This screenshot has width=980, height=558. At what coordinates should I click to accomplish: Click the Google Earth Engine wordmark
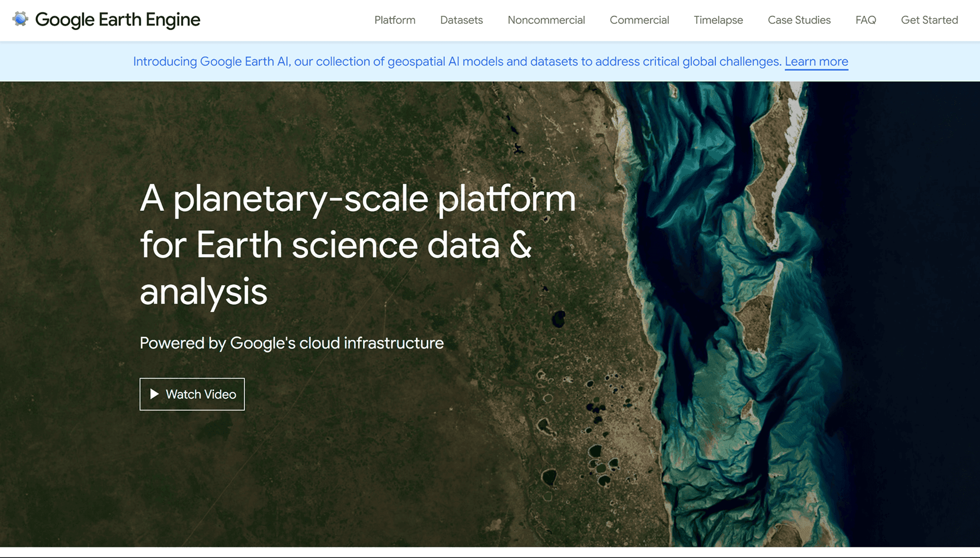pyautogui.click(x=118, y=20)
